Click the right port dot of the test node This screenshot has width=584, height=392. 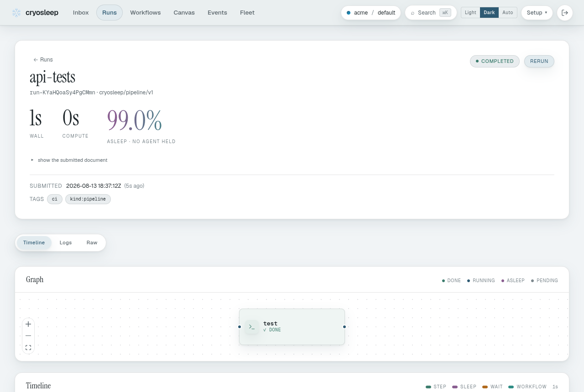click(x=344, y=327)
